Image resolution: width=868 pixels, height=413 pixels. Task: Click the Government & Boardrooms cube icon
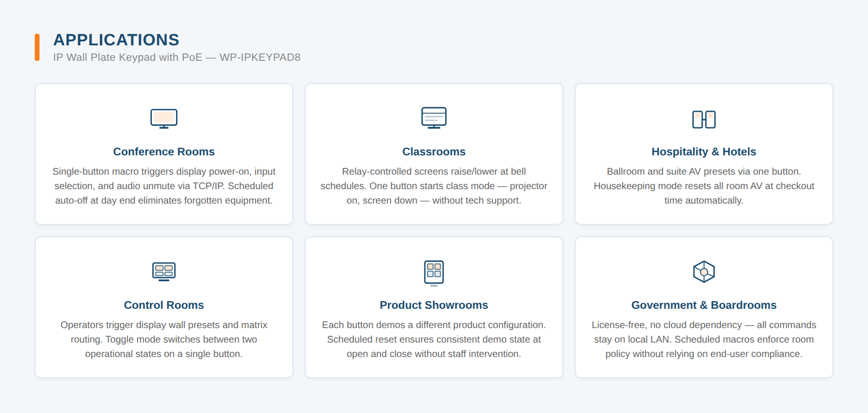704,272
